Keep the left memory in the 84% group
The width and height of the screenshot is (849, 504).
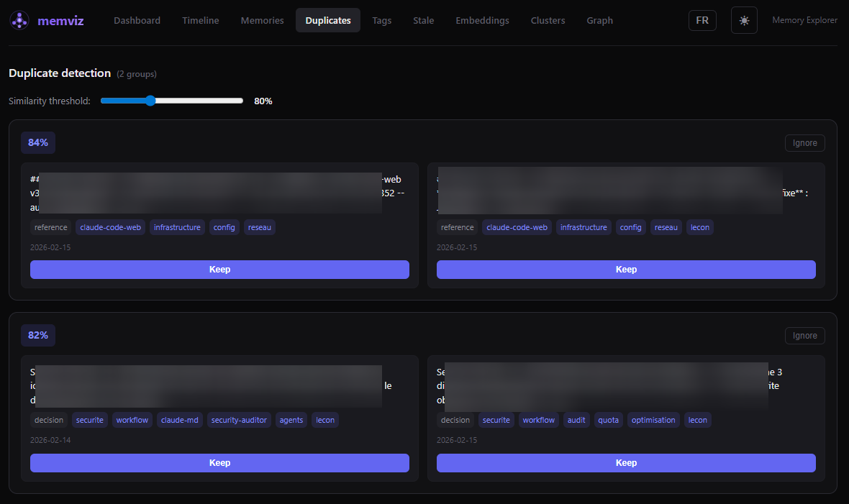pyautogui.click(x=219, y=269)
